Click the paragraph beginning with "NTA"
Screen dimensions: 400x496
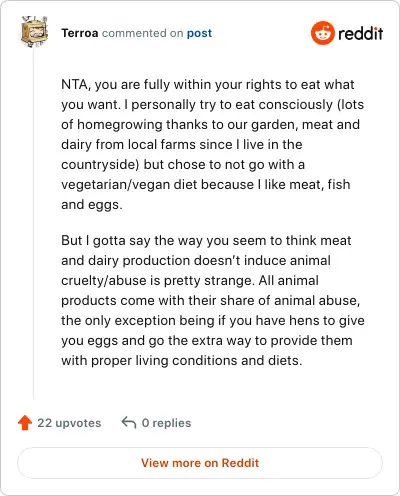click(x=212, y=144)
